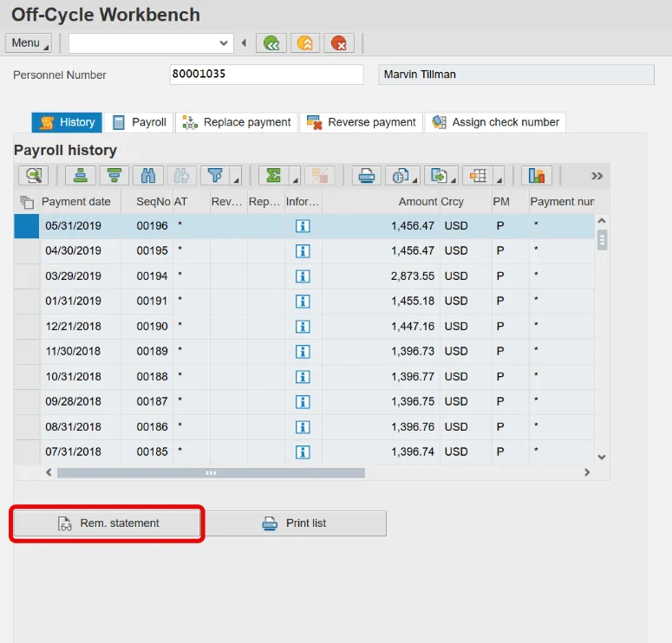Show more toolbar buttons with the double chevron
This screenshot has height=643, width=672.
[x=597, y=175]
